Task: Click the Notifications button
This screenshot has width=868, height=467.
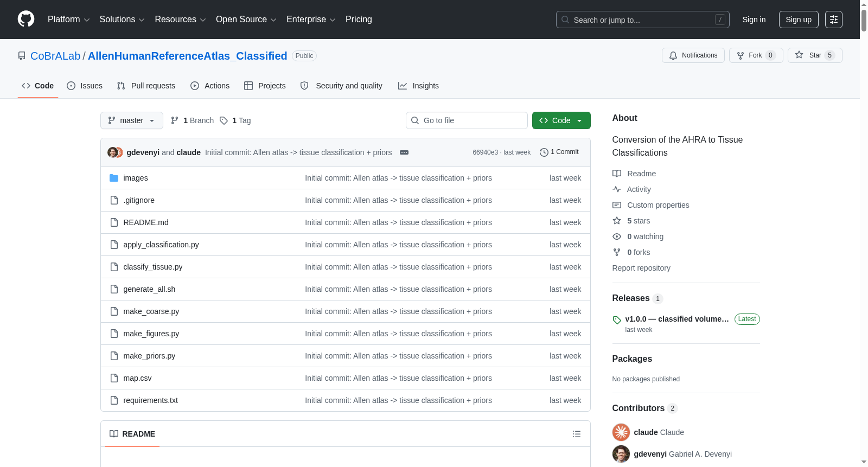Action: click(x=693, y=55)
